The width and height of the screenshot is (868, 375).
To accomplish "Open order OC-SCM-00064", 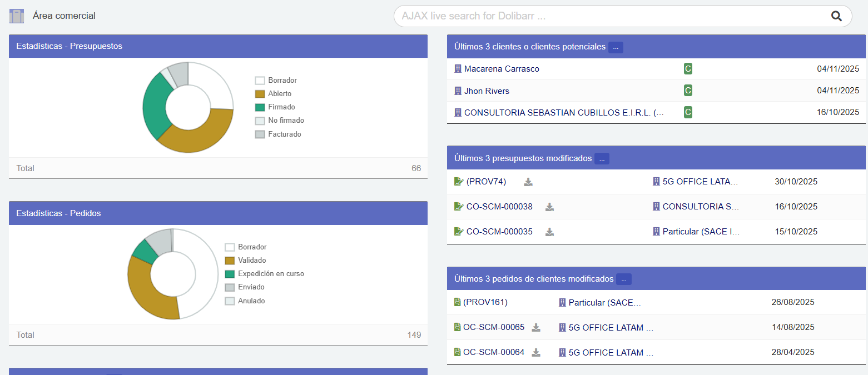I will 493,352.
